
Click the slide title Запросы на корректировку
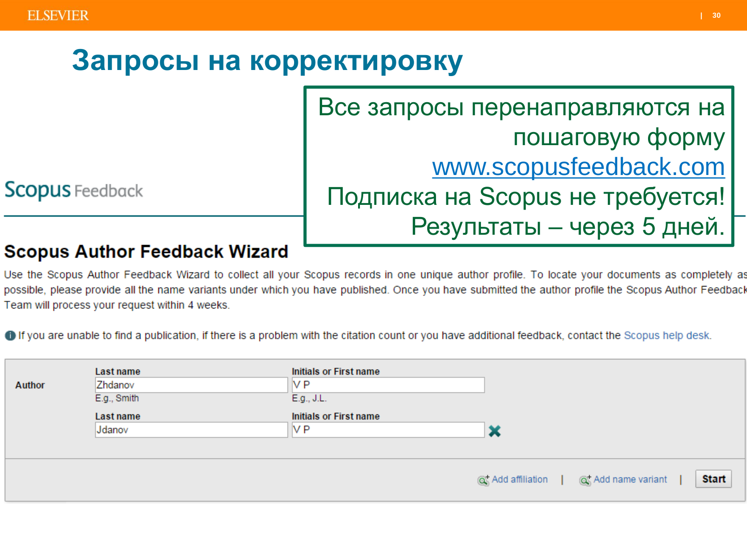pos(267,61)
